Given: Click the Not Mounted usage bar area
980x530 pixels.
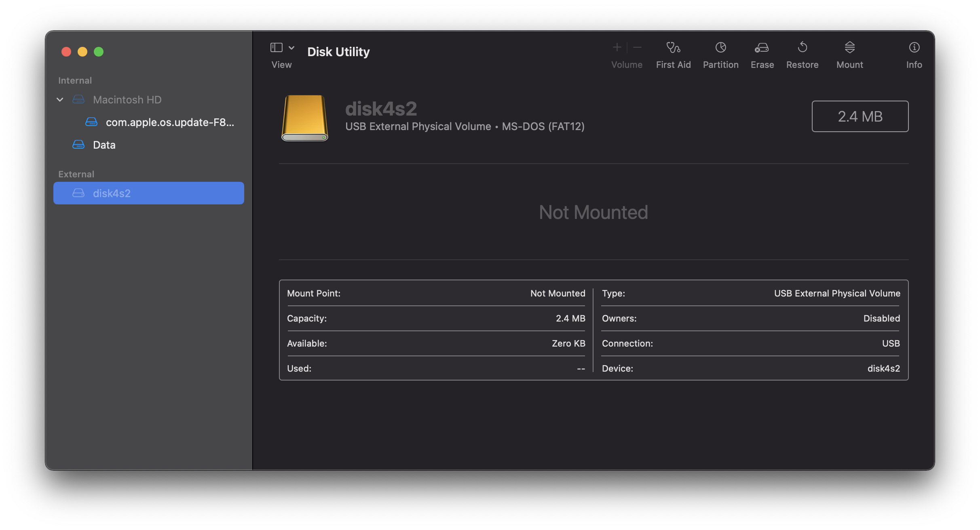Looking at the screenshot, I should click(x=593, y=212).
